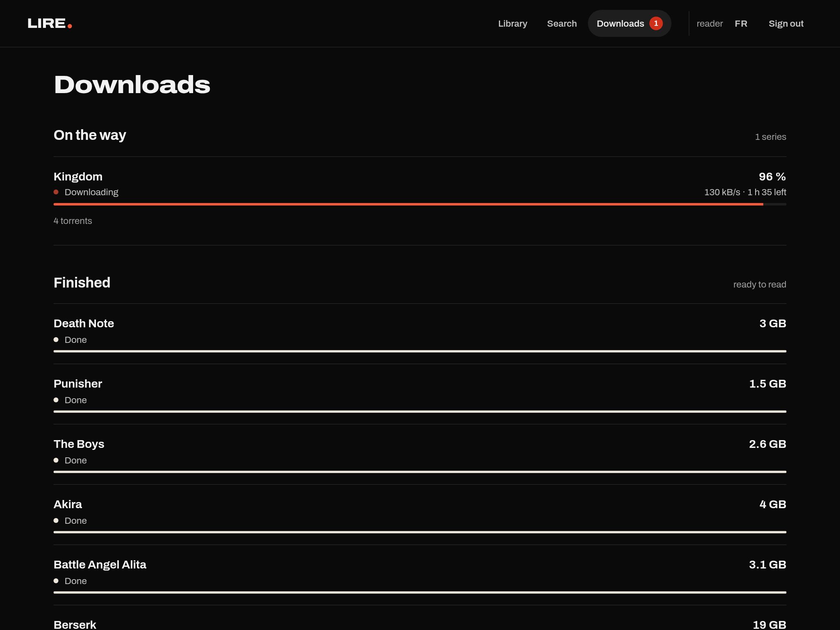Click Sign out

786,23
